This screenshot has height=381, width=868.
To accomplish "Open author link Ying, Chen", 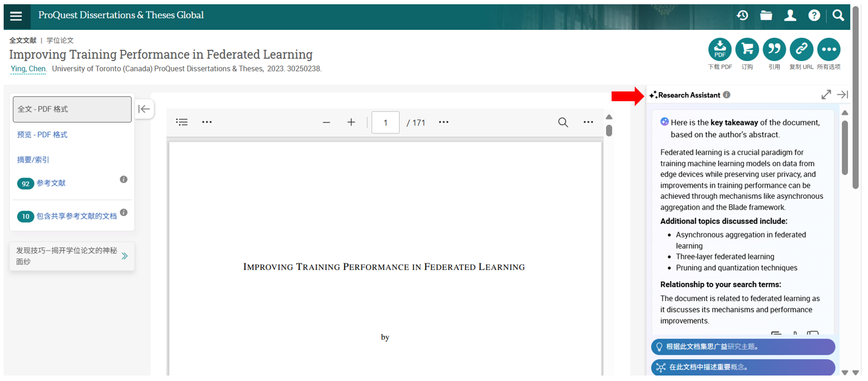I will pyautogui.click(x=28, y=69).
